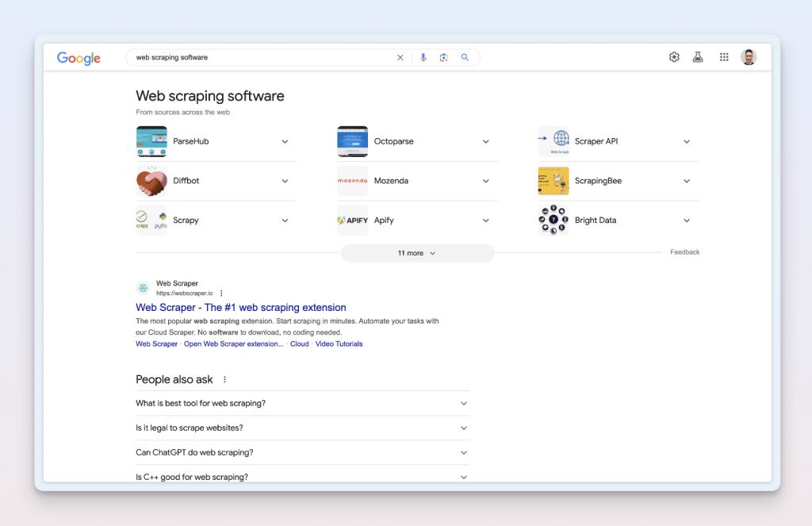Expand 'Is it legal to scrape websites?'
The height and width of the screenshot is (526, 812).
click(x=303, y=428)
